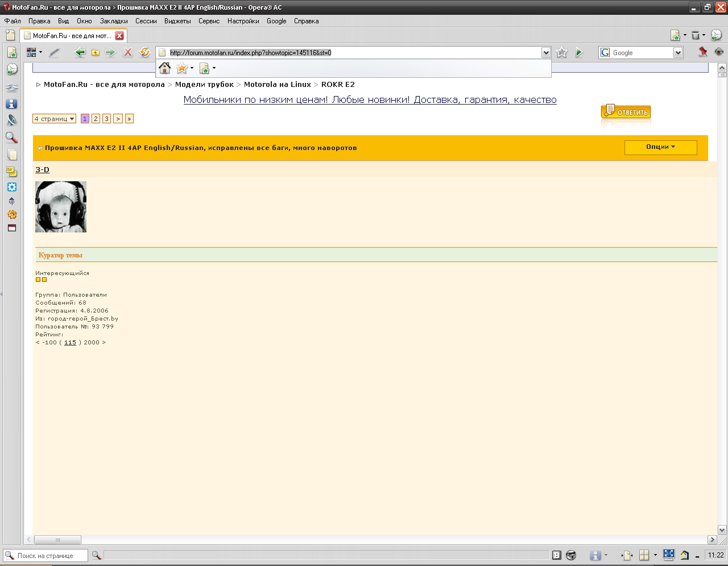Click the grey star bookmark-page icon
Image resolution: width=728 pixels, height=566 pixels.
561,52
